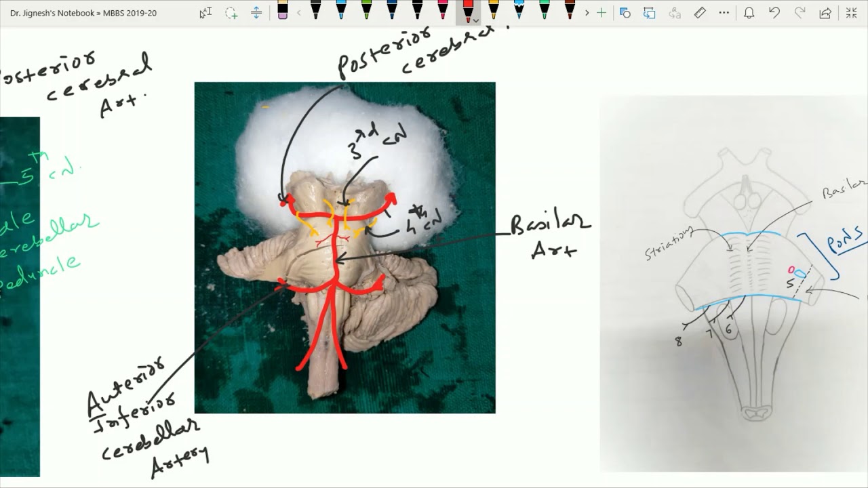Viewport: 868px width, 488px height.
Task: Toggle the Ruler tool
Action: click(x=700, y=13)
